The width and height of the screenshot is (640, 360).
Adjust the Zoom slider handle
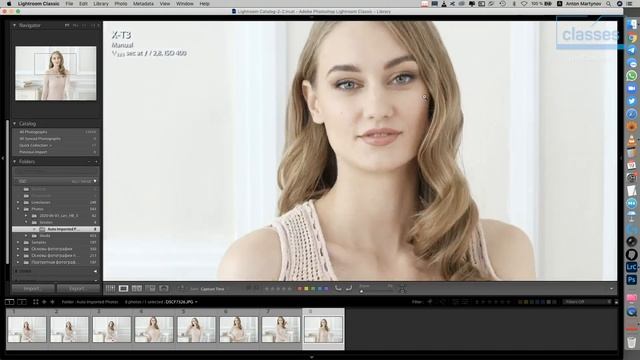pyautogui.click(x=361, y=291)
